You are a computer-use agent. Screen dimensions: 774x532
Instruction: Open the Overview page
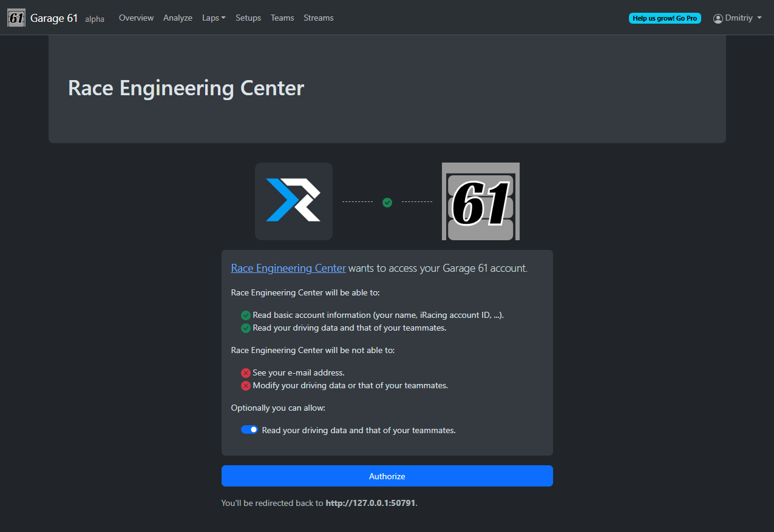click(x=136, y=18)
